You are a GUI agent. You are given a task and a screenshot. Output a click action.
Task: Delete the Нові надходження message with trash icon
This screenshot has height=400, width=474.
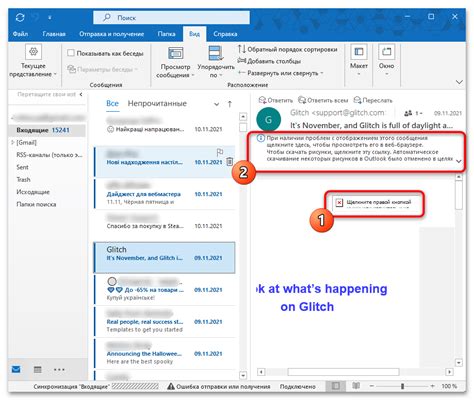pos(230,162)
